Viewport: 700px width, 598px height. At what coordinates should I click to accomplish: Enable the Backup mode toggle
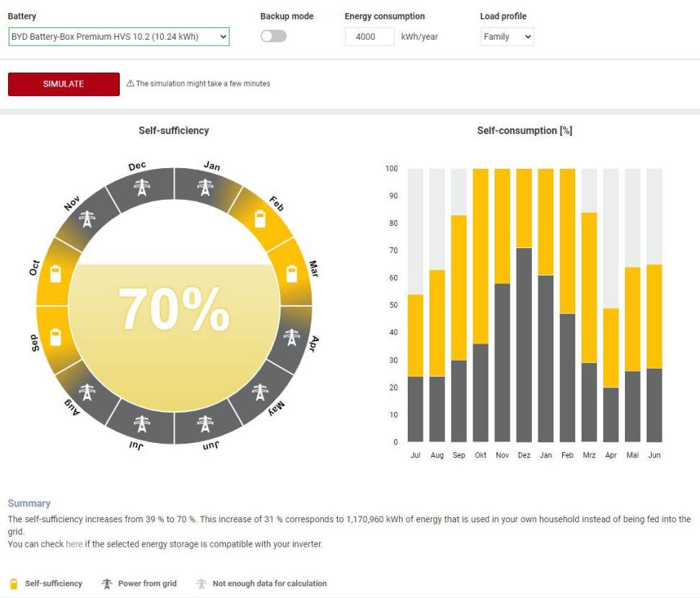(273, 36)
